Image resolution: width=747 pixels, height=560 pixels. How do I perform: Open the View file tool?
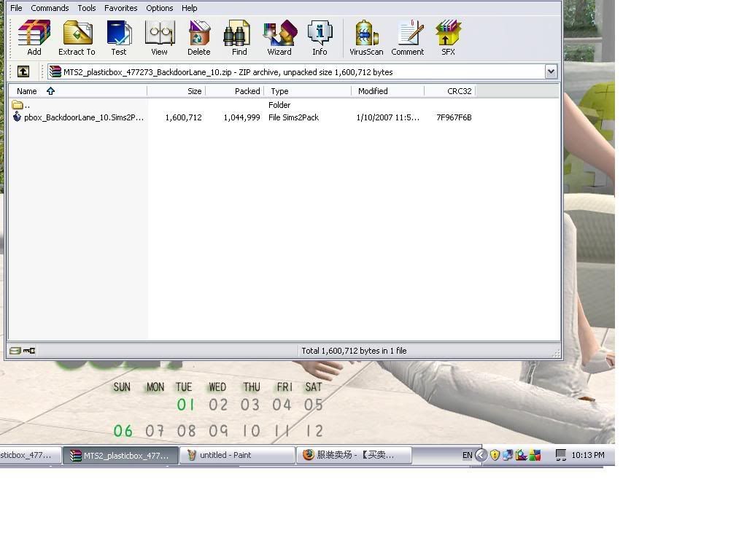(x=159, y=38)
